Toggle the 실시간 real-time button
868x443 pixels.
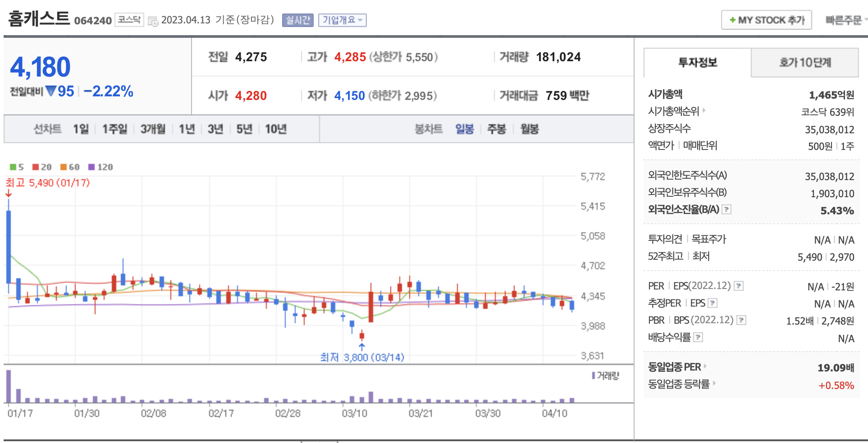(297, 20)
